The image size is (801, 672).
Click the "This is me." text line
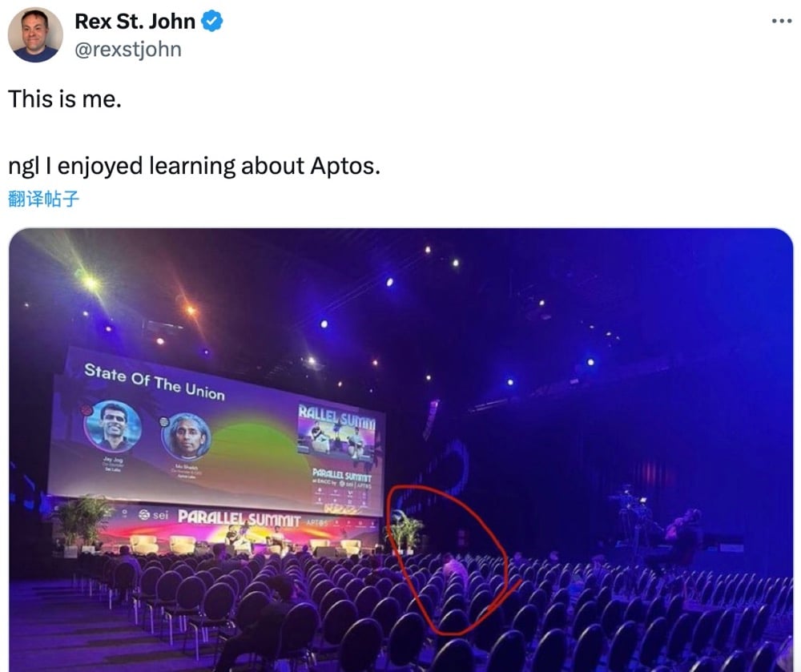pos(65,99)
